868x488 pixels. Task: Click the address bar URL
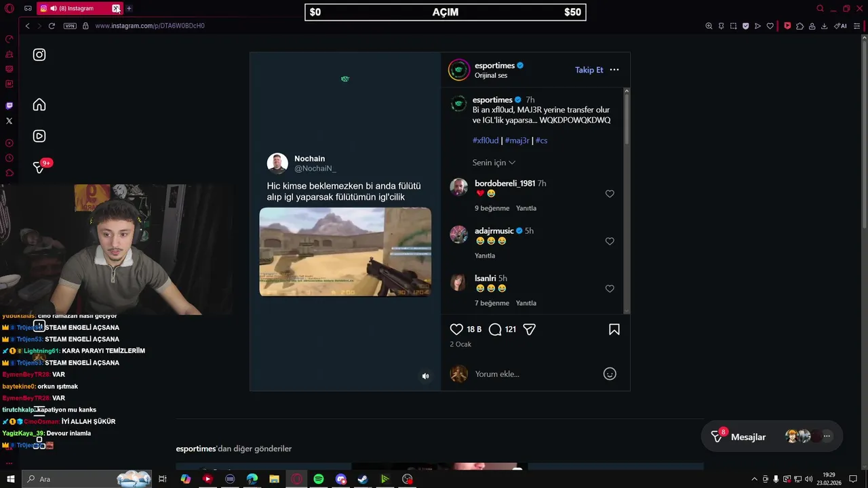pos(150,26)
